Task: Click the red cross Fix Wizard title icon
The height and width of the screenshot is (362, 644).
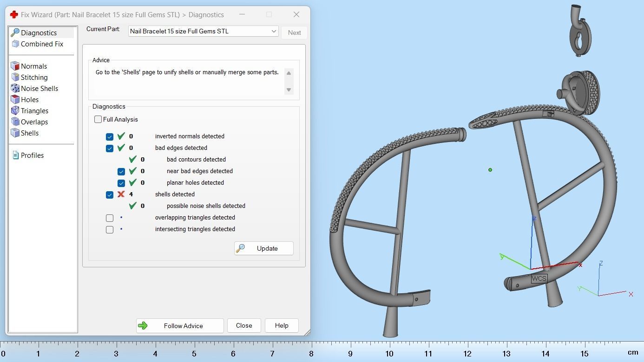Action: 14,14
